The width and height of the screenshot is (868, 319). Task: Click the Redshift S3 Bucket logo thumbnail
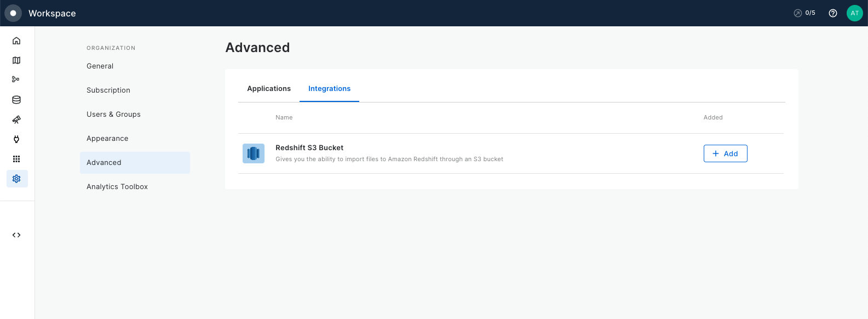[x=254, y=153]
